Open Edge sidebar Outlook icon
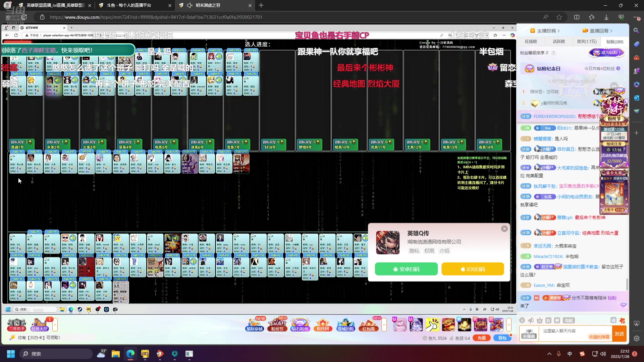 pos(636,98)
